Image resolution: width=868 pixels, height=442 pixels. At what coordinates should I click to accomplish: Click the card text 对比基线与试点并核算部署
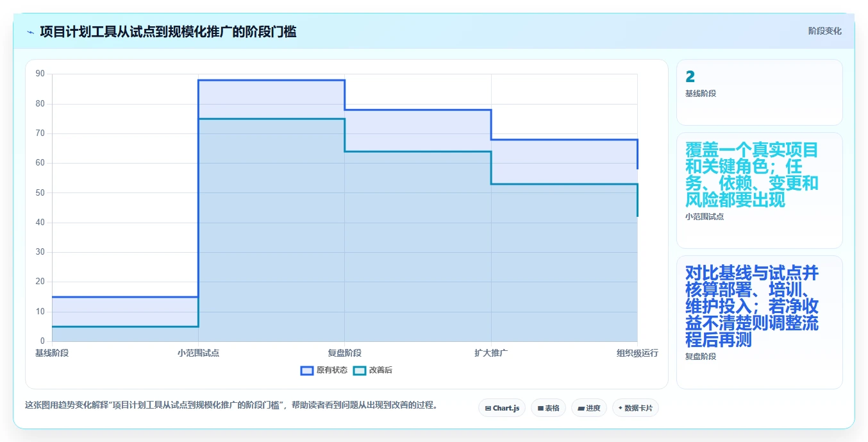click(751, 307)
